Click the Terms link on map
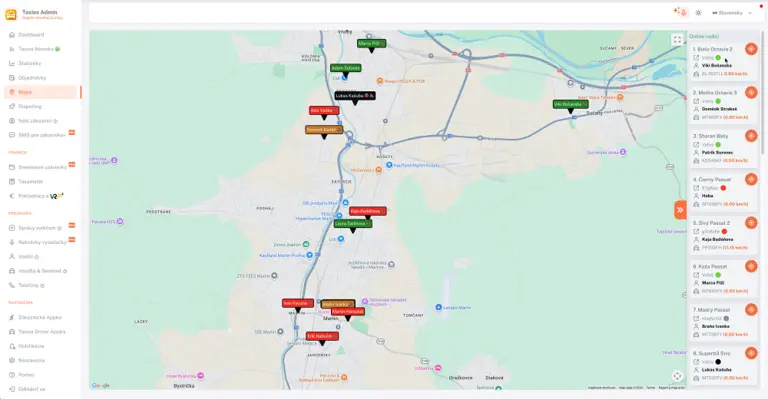 (x=650, y=388)
